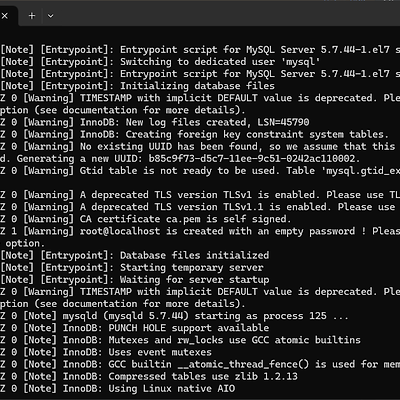The image size is (400, 400).
Task: Click the 'Switching to dedicated user' log line
Action: pyautogui.click(x=160, y=62)
